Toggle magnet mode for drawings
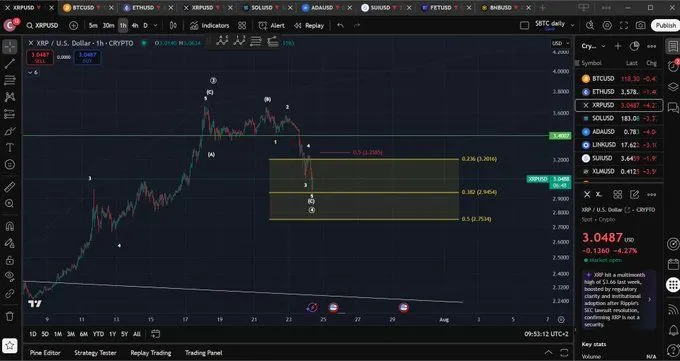 (x=10, y=226)
